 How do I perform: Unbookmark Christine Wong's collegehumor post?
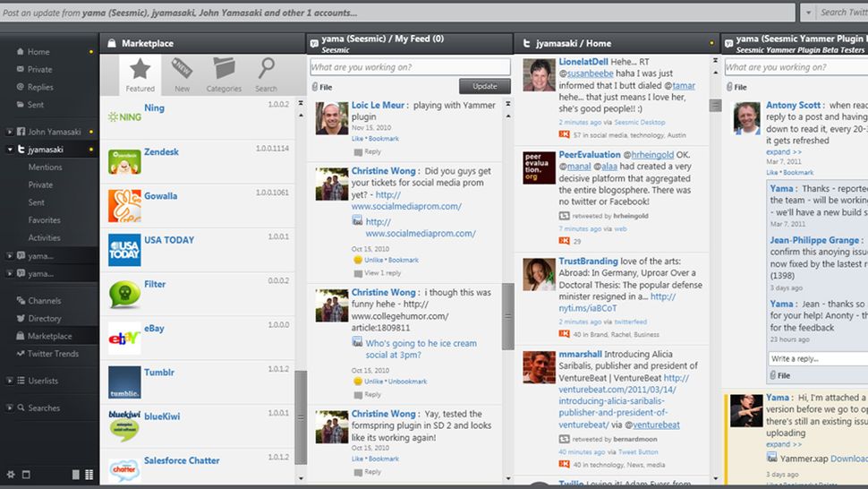(407, 382)
